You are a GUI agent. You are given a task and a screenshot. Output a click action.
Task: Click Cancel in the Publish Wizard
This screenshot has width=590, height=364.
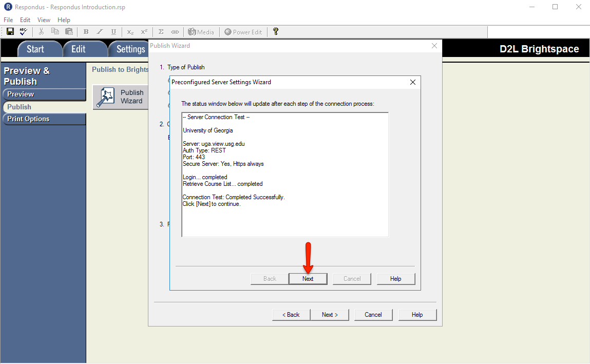click(x=373, y=315)
